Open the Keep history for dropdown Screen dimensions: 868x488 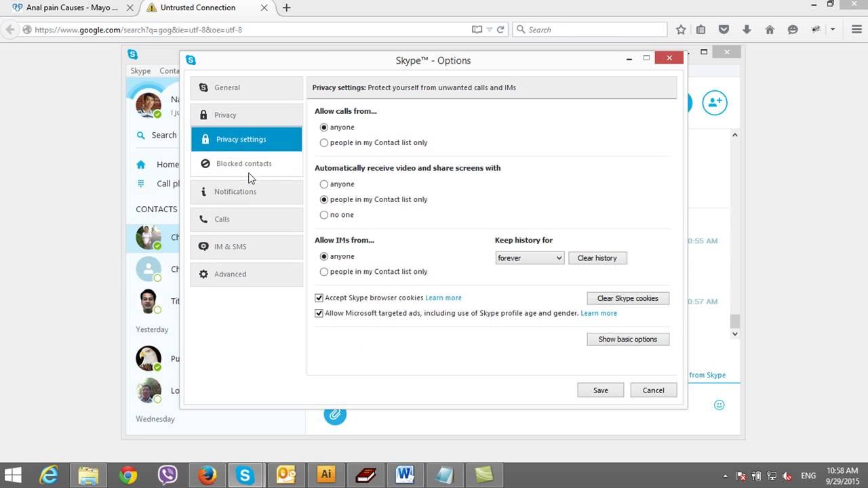[530, 258]
